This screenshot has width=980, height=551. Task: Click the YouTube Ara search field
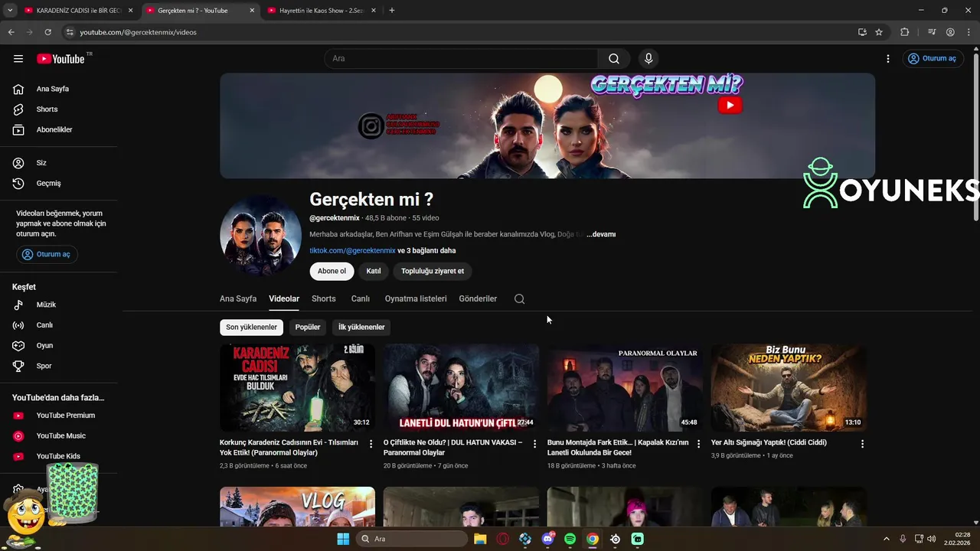pyautogui.click(x=462, y=59)
